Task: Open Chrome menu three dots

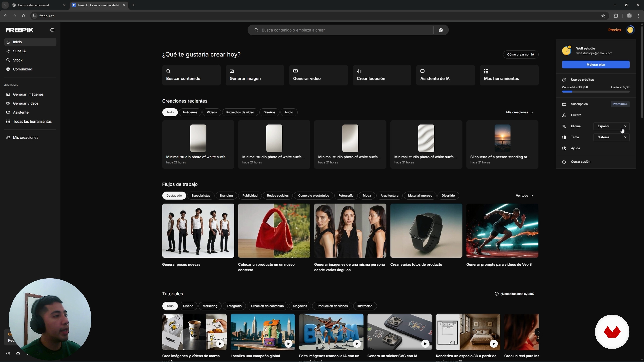Action: (638, 16)
